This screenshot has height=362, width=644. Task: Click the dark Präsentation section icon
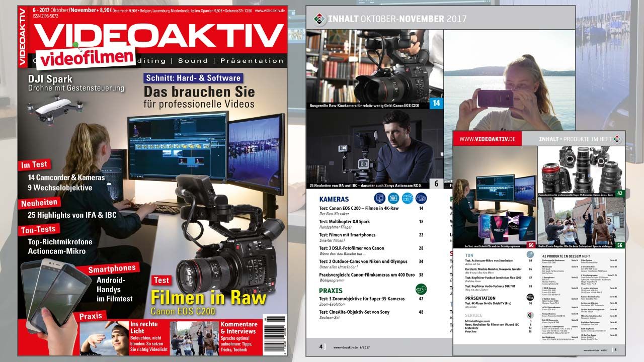[531, 298]
